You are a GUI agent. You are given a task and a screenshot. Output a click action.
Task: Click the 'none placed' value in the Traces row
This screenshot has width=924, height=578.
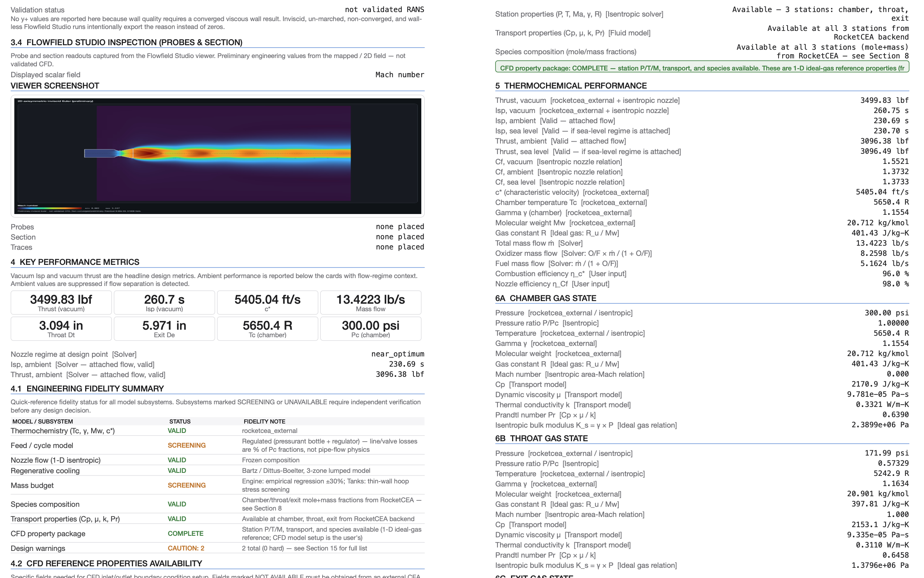400,247
